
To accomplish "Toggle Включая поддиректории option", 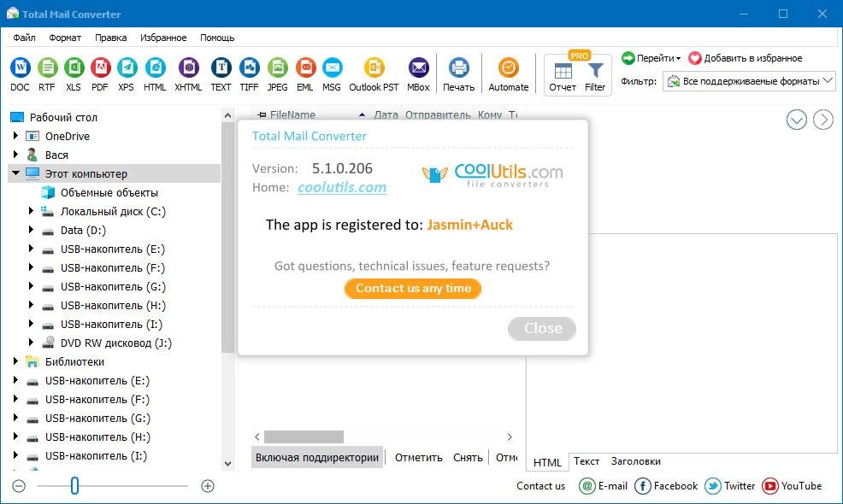I will click(x=317, y=457).
